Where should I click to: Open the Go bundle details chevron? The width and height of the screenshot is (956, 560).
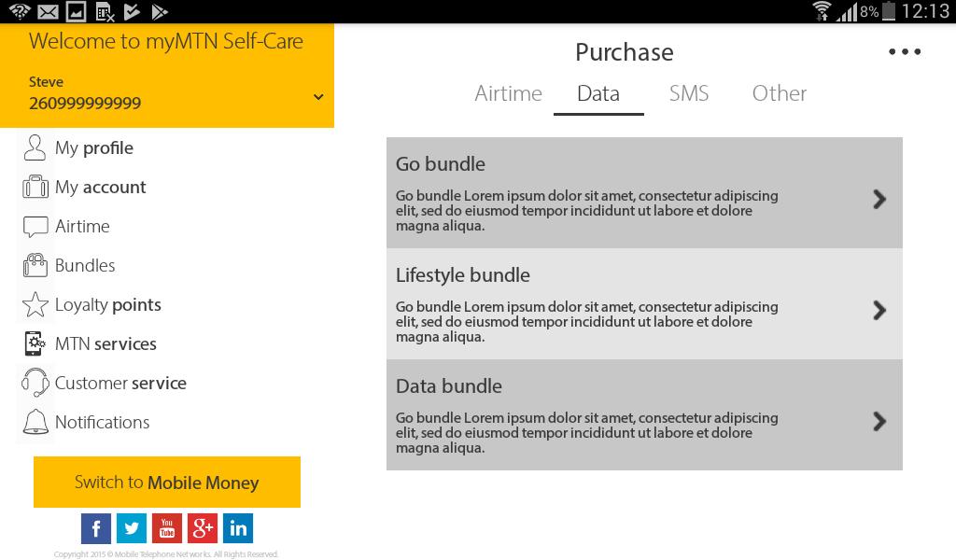coord(879,199)
